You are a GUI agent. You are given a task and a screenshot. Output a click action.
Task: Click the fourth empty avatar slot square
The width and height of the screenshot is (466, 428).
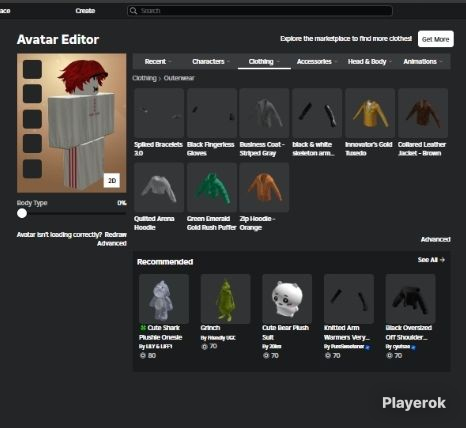pos(32,144)
